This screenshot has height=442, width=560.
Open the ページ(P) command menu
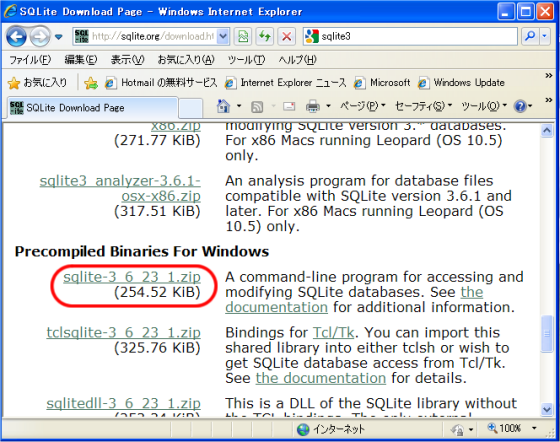coord(362,106)
